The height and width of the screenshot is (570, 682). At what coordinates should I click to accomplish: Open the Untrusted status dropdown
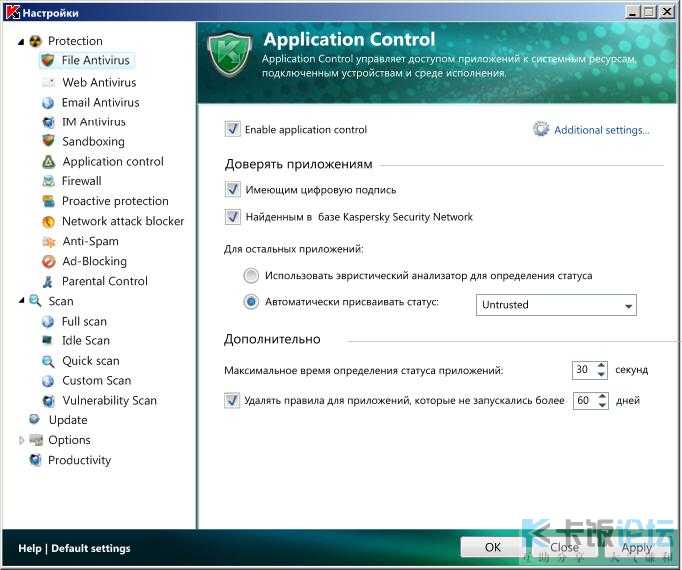coord(556,305)
